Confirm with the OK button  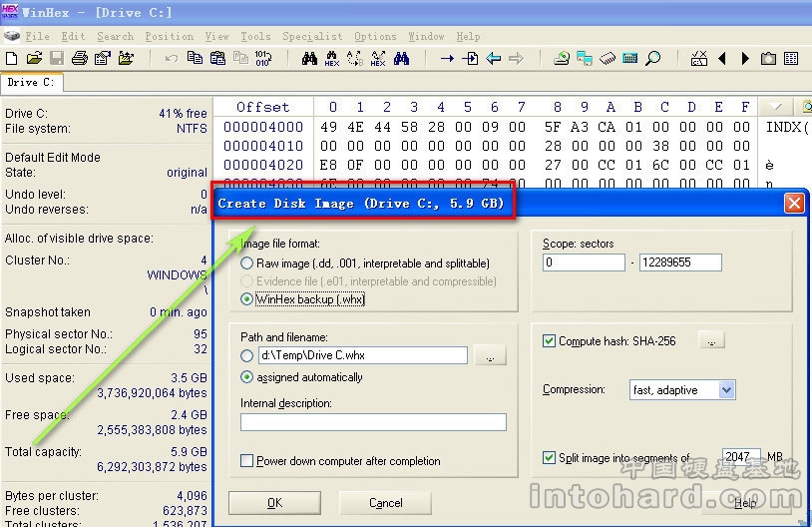(274, 503)
